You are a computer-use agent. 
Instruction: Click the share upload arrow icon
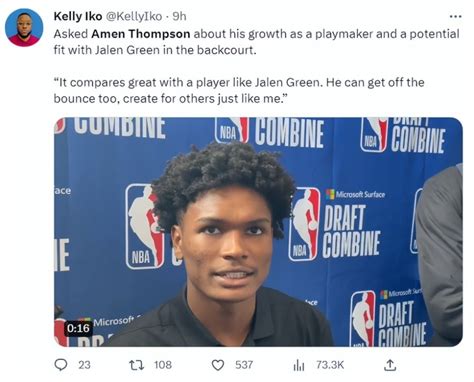390,365
